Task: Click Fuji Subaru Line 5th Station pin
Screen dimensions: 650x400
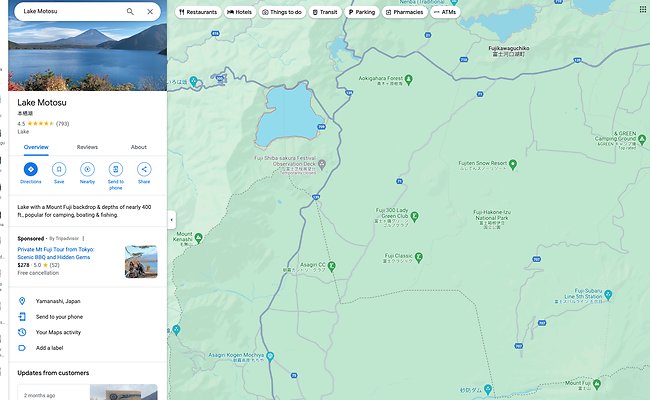Action: [608, 295]
